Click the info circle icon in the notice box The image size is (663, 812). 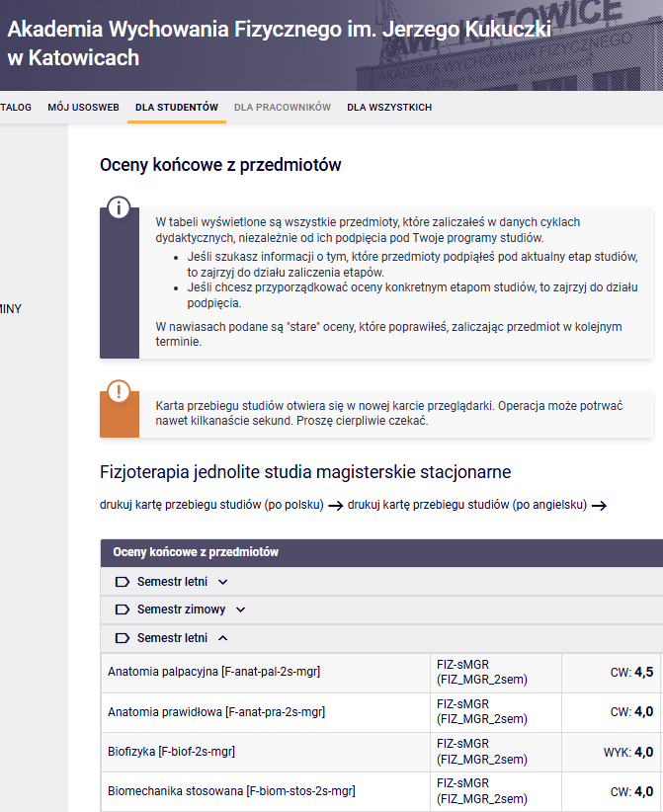pyautogui.click(x=120, y=208)
